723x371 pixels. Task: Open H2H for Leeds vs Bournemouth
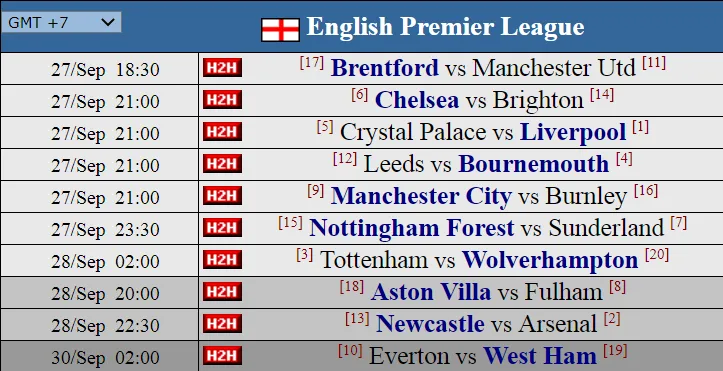222,164
